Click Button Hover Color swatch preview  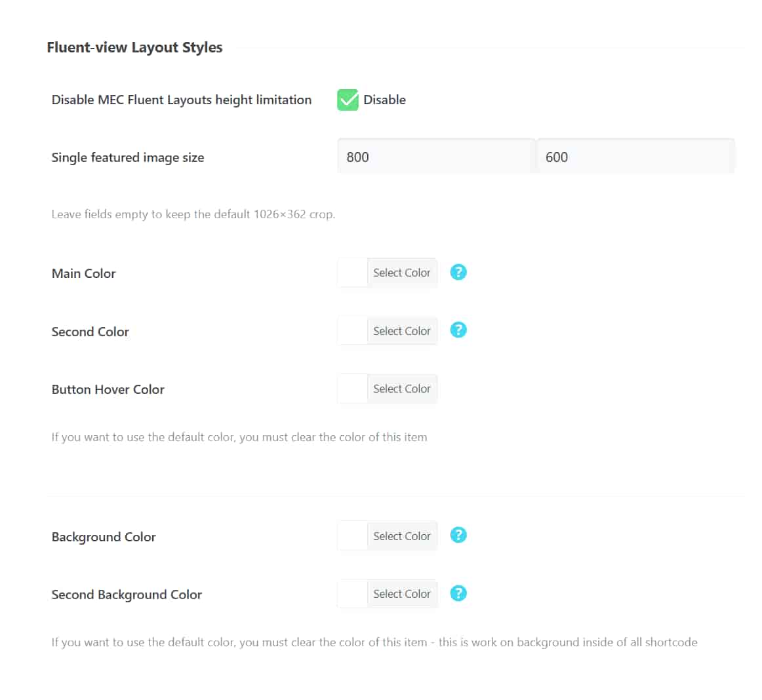coord(353,389)
